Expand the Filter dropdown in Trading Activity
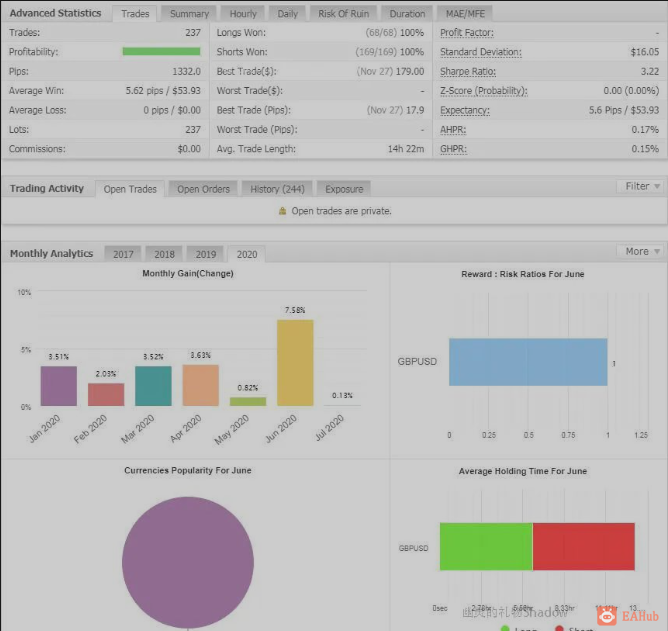Screen dimensions: 668x631 (x=642, y=186)
